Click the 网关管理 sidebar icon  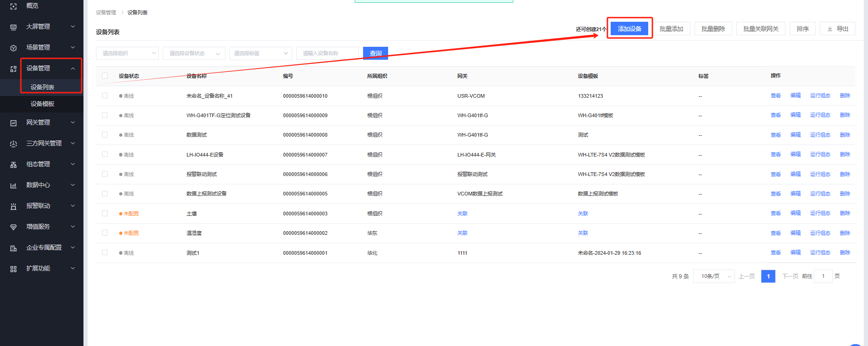coord(13,123)
